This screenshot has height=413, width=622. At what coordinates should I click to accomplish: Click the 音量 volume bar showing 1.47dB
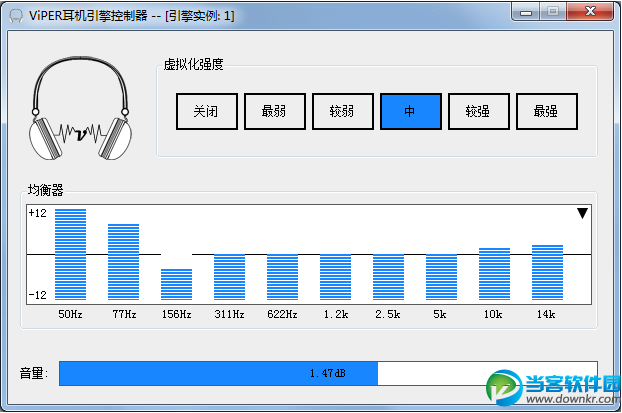click(328, 373)
